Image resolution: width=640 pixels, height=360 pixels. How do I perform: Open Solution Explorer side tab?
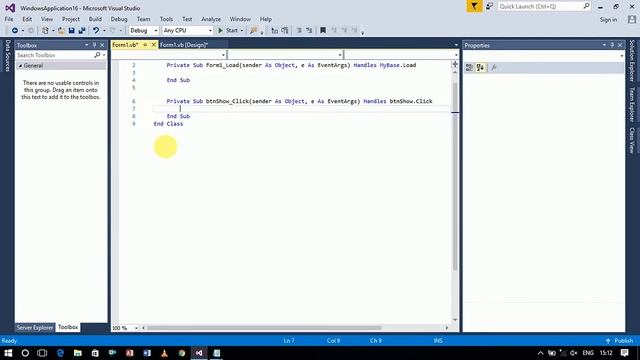(x=632, y=60)
